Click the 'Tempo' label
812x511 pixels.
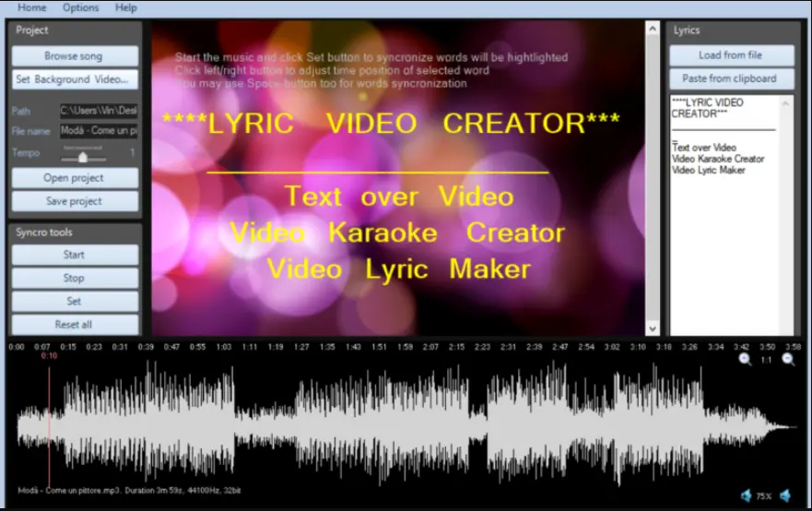[x=26, y=153]
